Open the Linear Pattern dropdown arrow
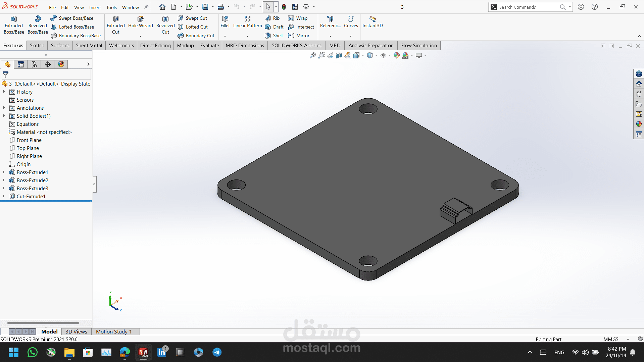The height and width of the screenshot is (362, 644). click(x=248, y=36)
